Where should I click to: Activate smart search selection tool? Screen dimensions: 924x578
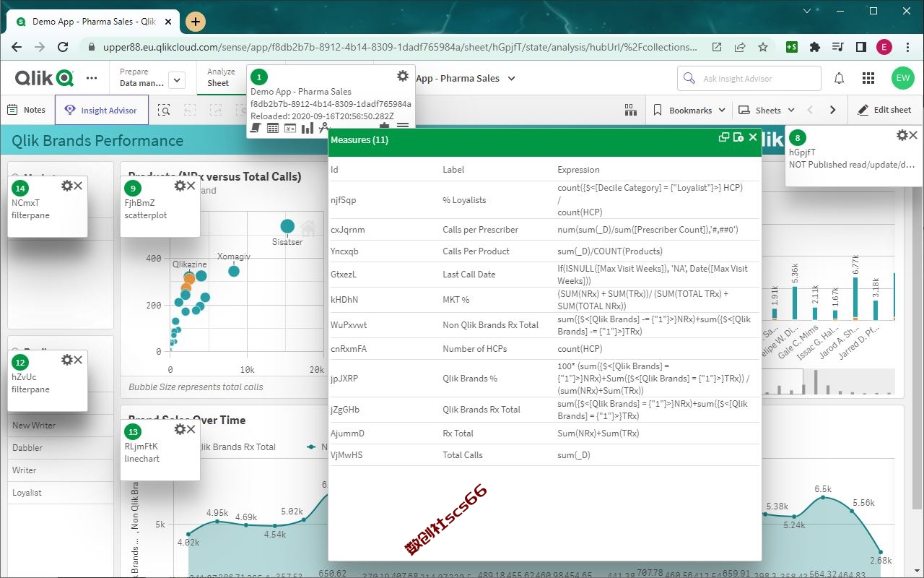point(164,111)
